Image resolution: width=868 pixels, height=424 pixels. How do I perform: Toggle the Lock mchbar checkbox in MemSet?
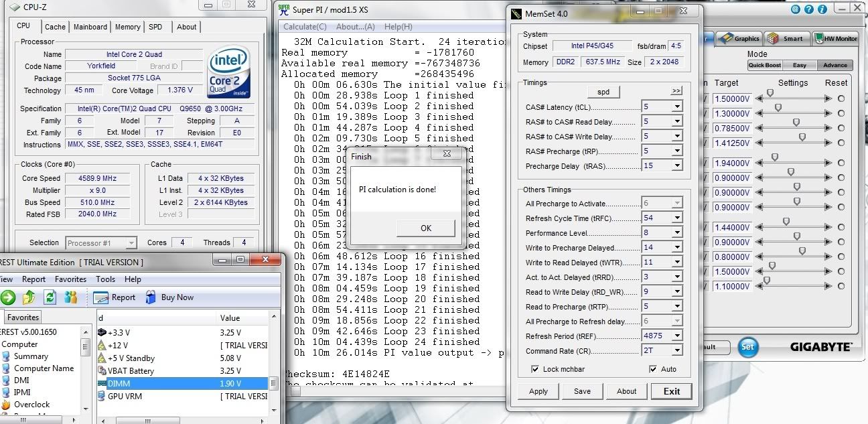pyautogui.click(x=535, y=369)
